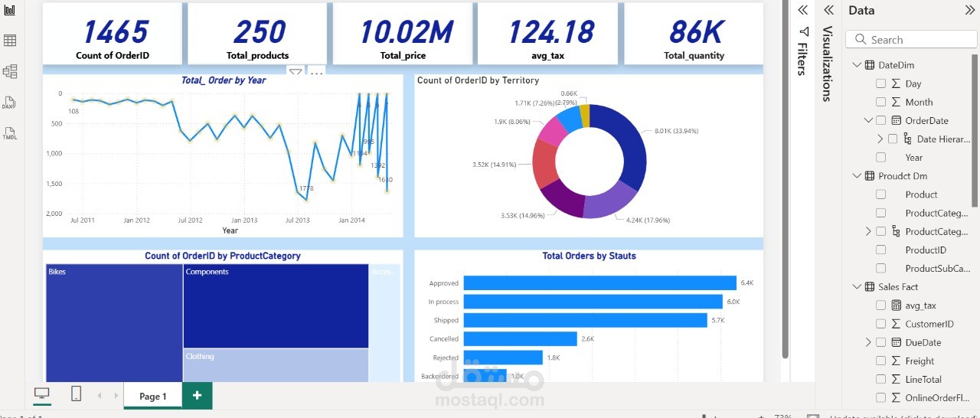Screen dimensions: 980x418
Task: Check the ProductID field checkbox
Action: (x=880, y=250)
